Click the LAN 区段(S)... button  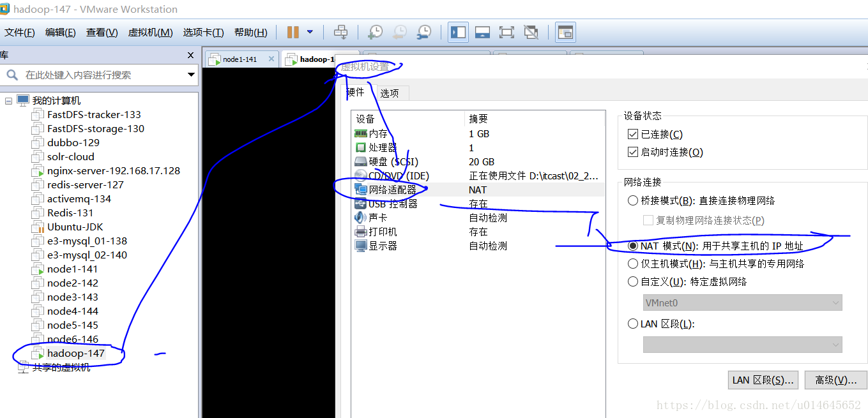(763, 380)
